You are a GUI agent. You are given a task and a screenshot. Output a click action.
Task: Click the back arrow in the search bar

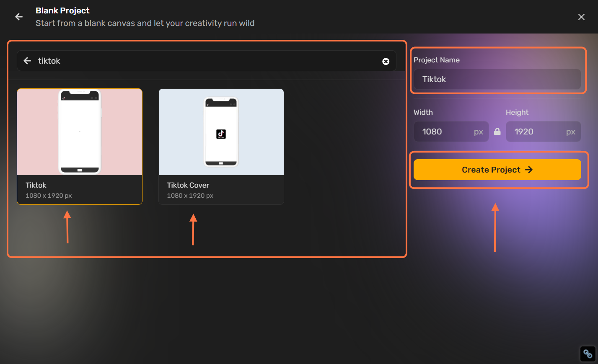(x=27, y=61)
